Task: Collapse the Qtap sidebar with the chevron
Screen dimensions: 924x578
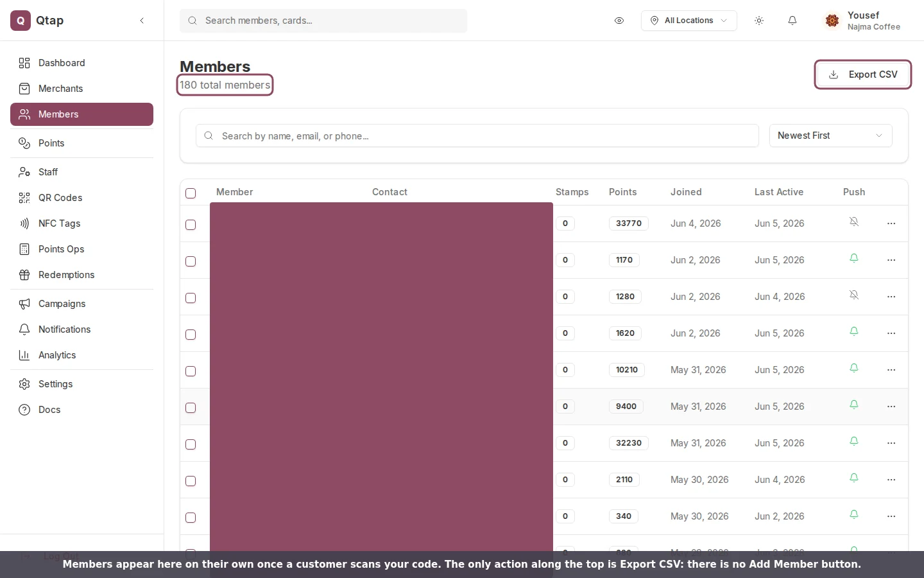Action: point(142,21)
